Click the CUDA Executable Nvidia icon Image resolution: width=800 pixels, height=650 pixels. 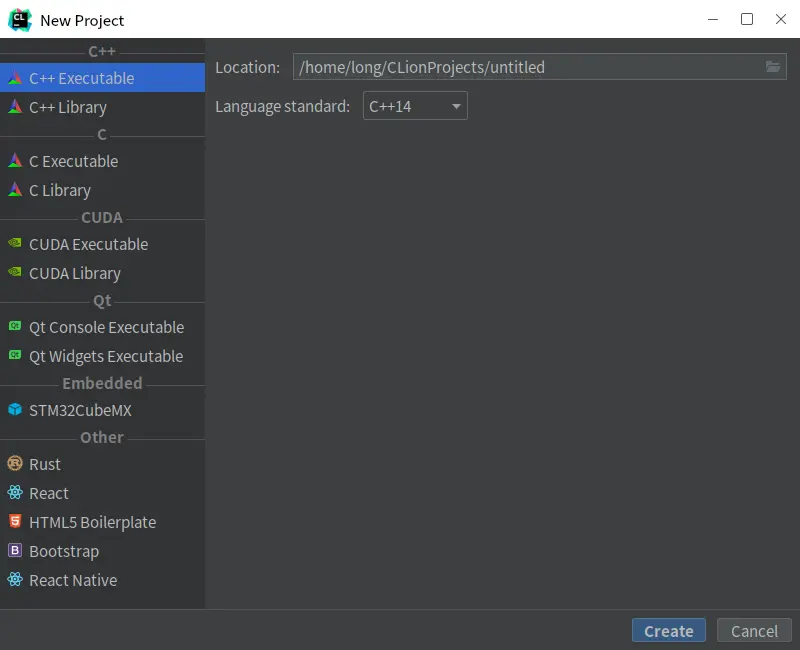click(15, 244)
